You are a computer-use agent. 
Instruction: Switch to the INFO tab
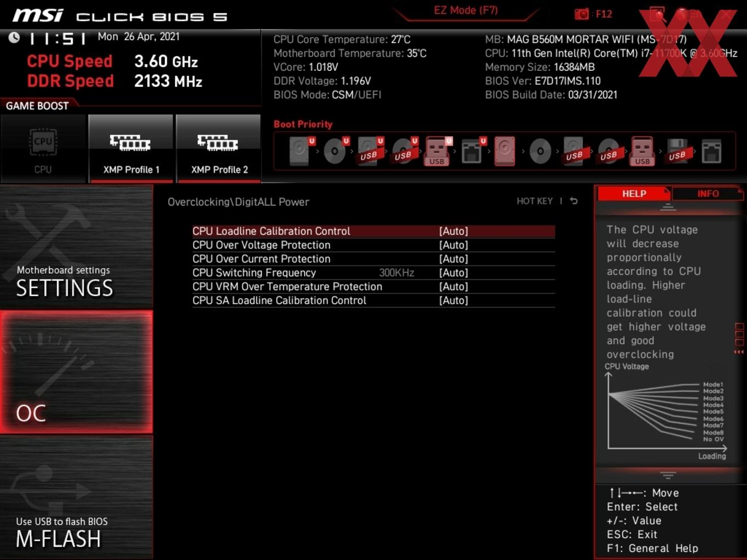(x=708, y=193)
